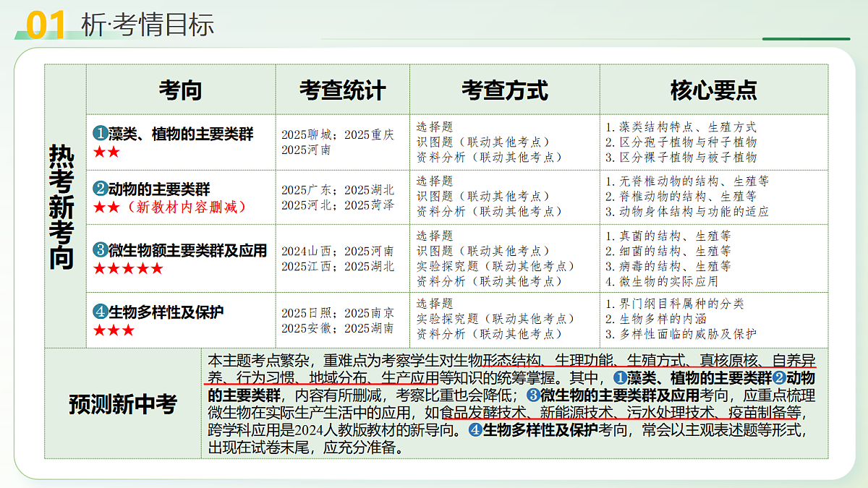Click the numbered circle ❶ before 藻类
Image resolution: width=868 pixels, height=488 pixels.
tap(100, 134)
